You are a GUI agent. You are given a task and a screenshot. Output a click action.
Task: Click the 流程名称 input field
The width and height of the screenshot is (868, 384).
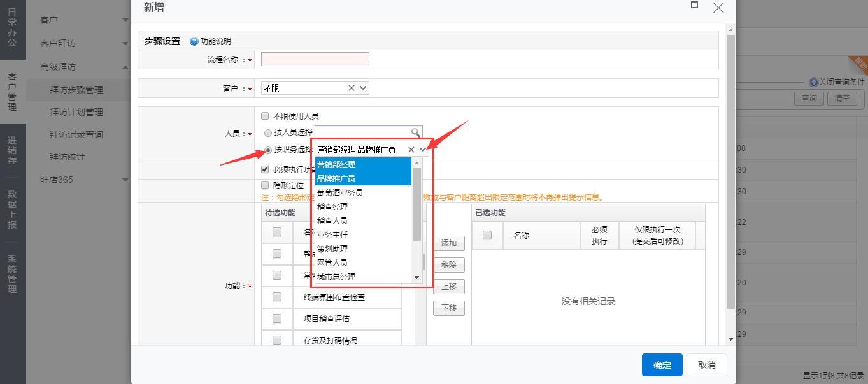coord(315,59)
